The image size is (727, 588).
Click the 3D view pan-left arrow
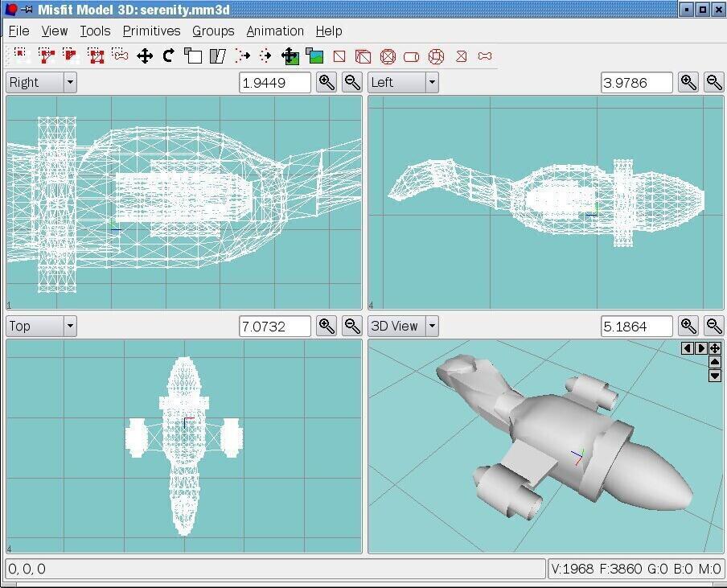(686, 348)
